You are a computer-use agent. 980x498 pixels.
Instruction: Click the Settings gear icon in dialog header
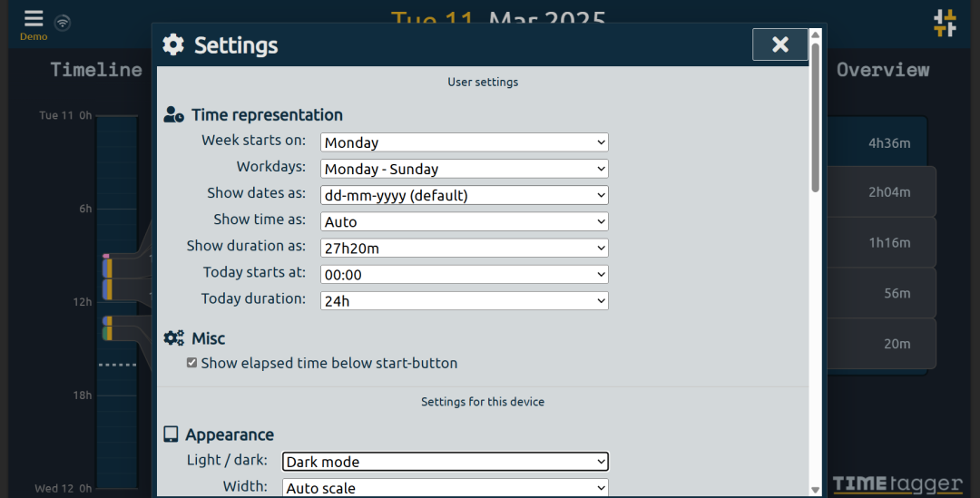click(x=173, y=45)
